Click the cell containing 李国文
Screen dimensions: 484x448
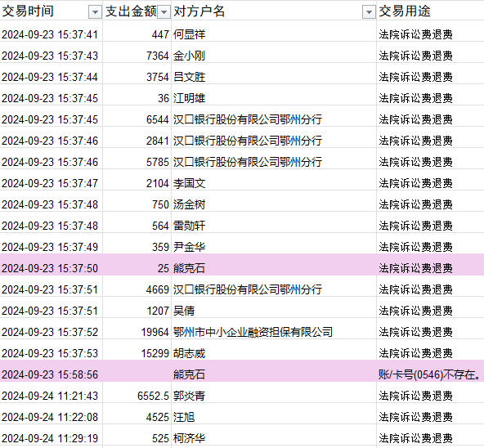(x=274, y=183)
